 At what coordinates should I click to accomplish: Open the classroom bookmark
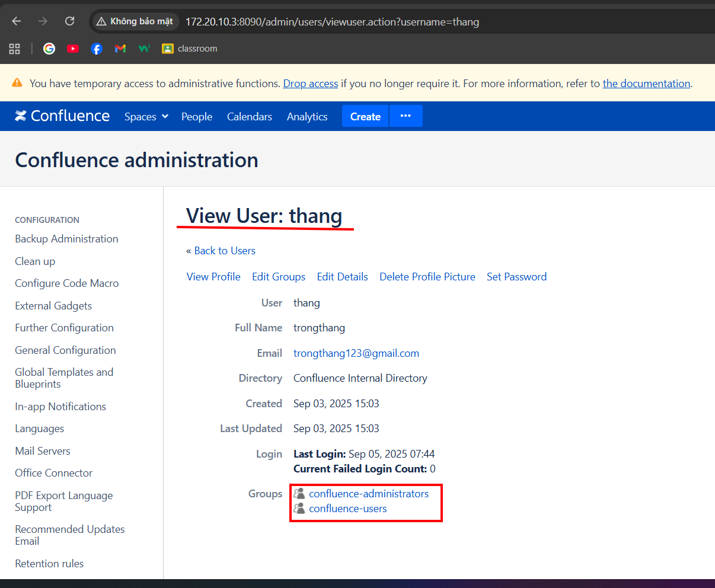[x=190, y=49]
